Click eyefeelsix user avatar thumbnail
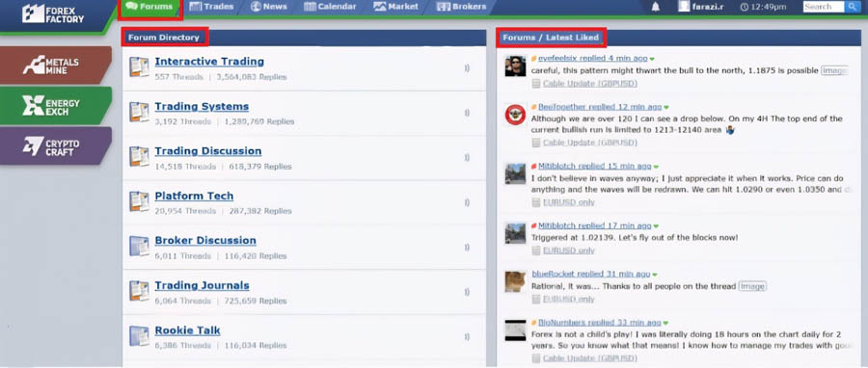 (515, 66)
